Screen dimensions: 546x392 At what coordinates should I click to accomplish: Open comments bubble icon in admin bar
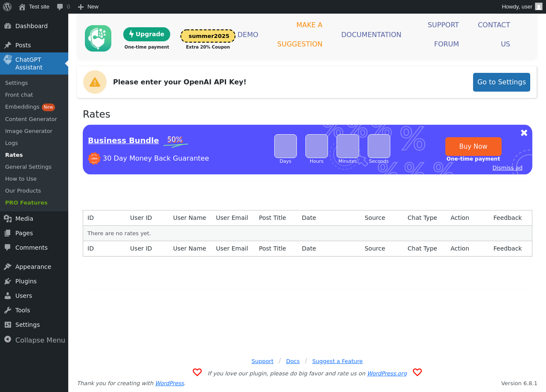(60, 7)
